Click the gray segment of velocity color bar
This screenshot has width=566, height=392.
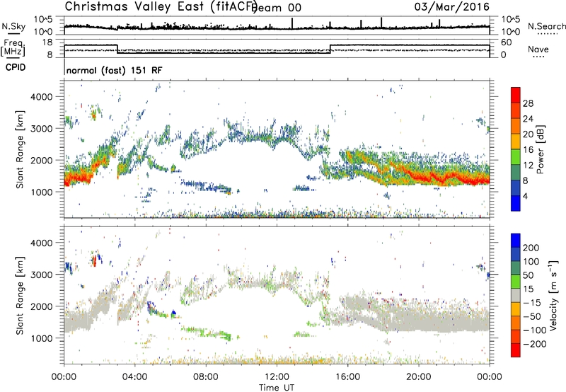click(516, 296)
